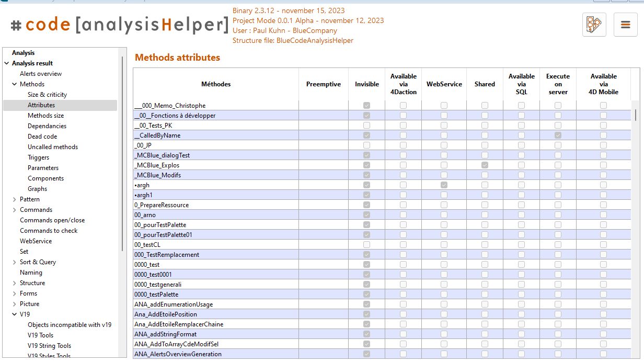Open Objects incompatible with v19
Viewport: 644px width, 362px height.
[70, 325]
